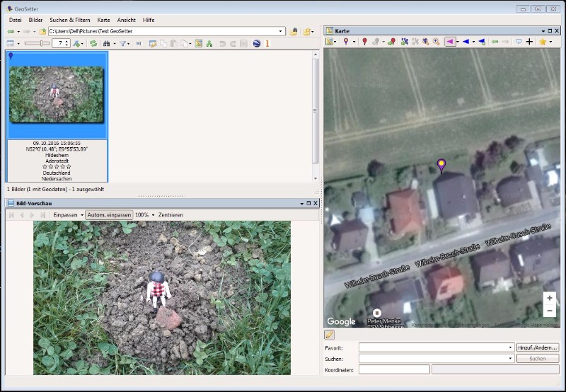
Task: Open the 'Suchen & Filtern' menu
Action: coord(69,20)
